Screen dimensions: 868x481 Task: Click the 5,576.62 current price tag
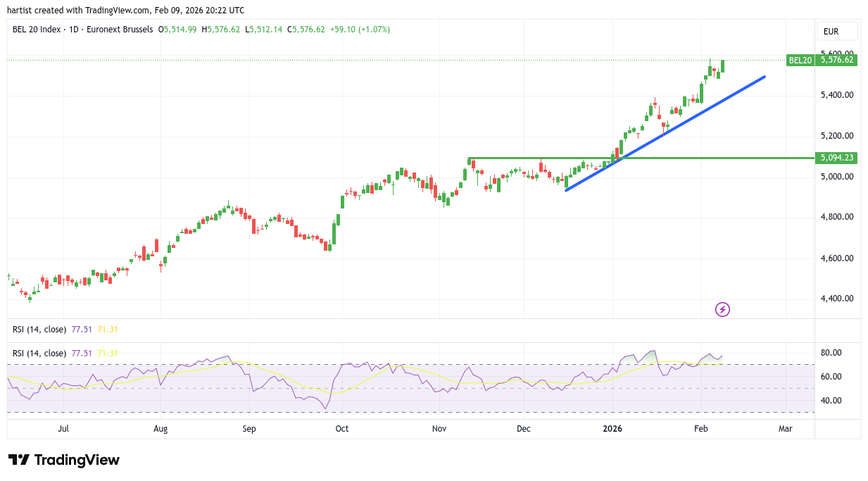tap(837, 61)
